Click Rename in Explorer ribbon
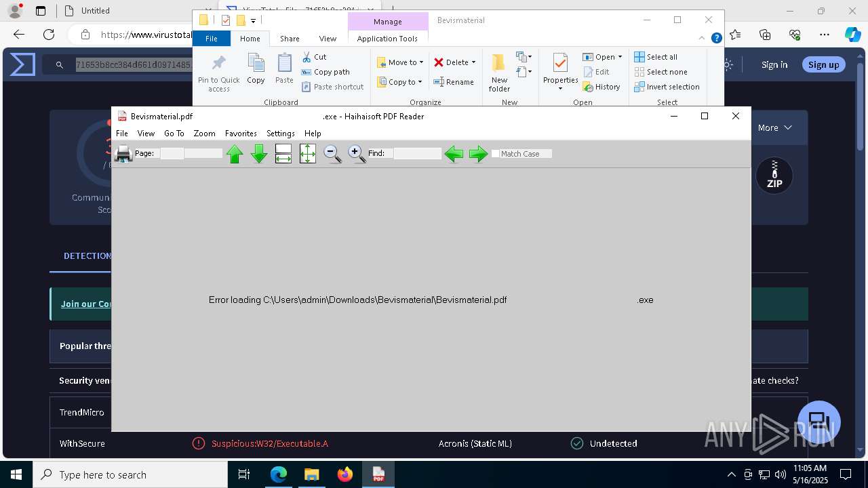 pyautogui.click(x=454, y=82)
